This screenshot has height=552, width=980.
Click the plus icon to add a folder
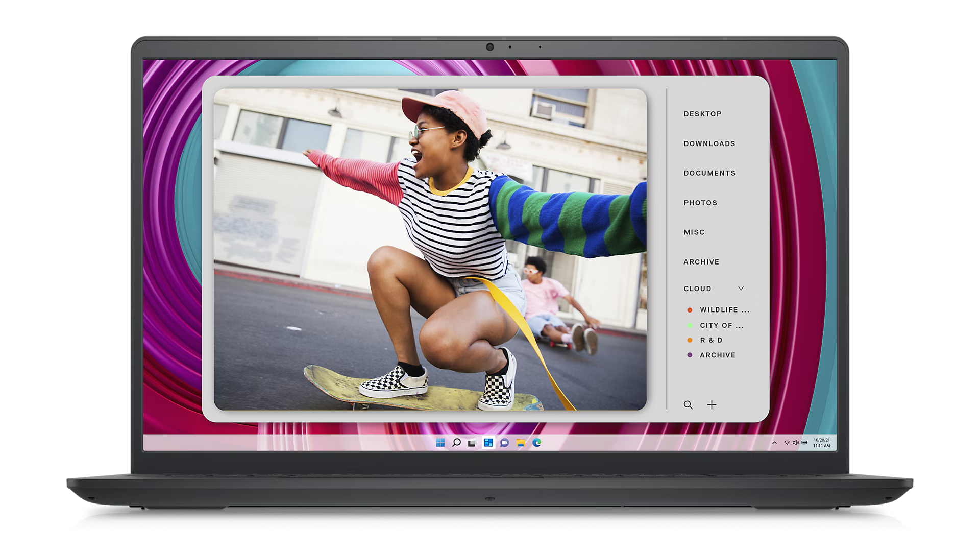(x=712, y=405)
